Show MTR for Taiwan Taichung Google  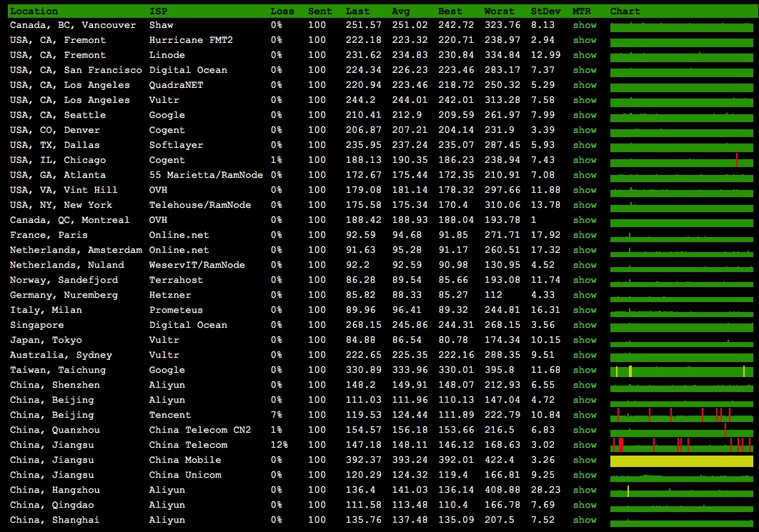coord(585,370)
